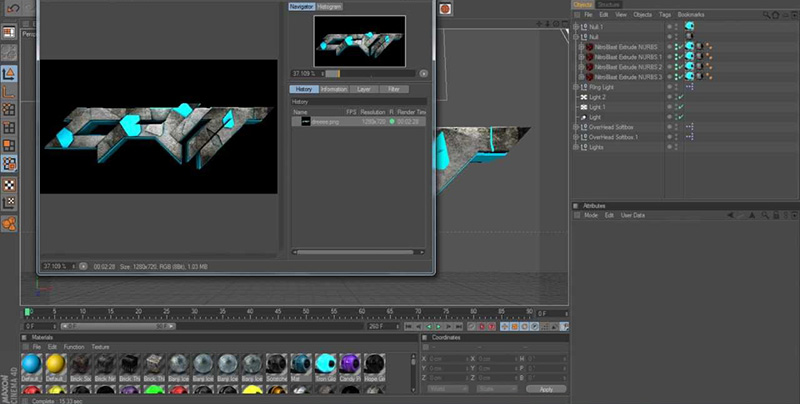Click the search icon in Attributes panel
This screenshot has width=800, height=404.
tap(766, 216)
